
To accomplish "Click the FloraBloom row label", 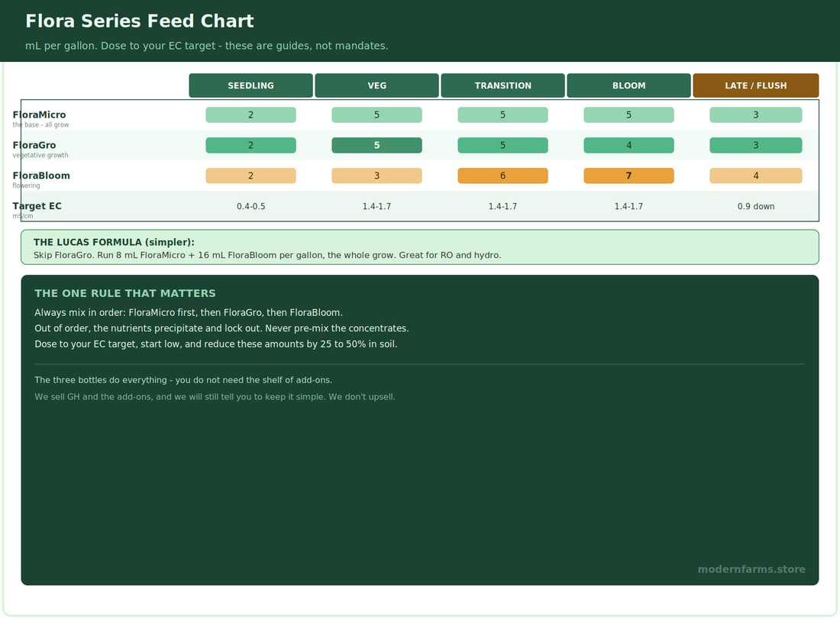I will coord(41,176).
